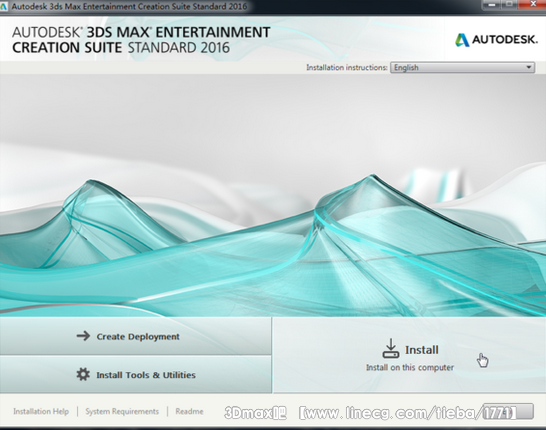Click the Autodesk logo at top right
Viewport: 546px width, 430px height.
tap(497, 40)
